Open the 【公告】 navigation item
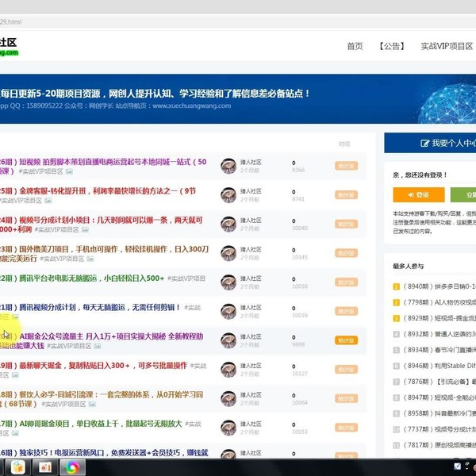Viewport: 476px width, 476px height. 391,47
